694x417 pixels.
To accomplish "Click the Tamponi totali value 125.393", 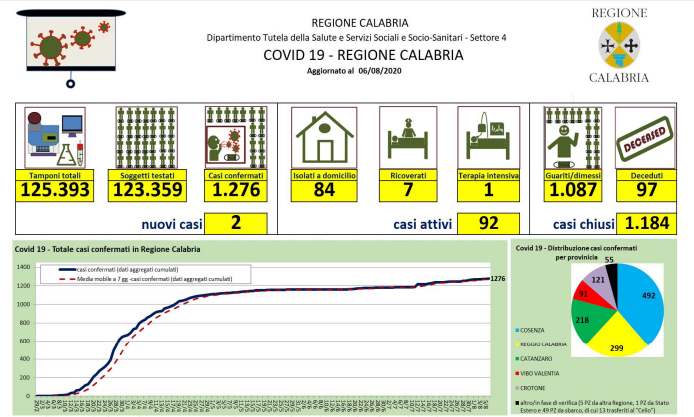I will [57, 189].
